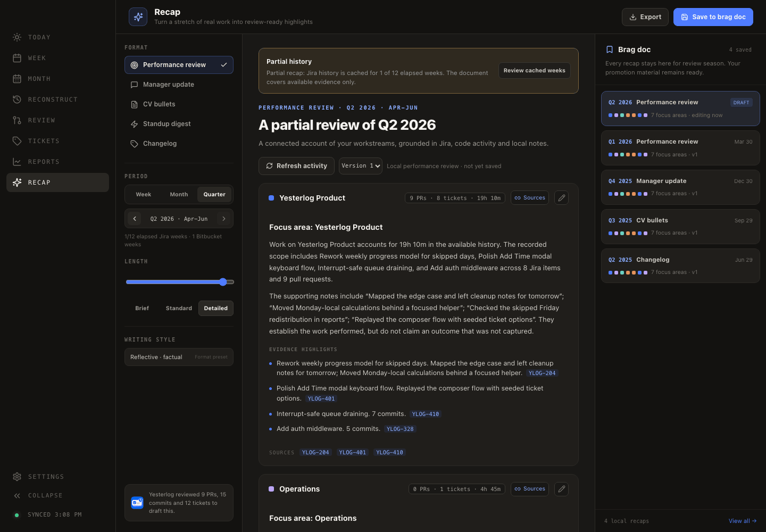This screenshot has height=532, width=766.
Task: Open the Version 1 dropdown
Action: [361, 166]
